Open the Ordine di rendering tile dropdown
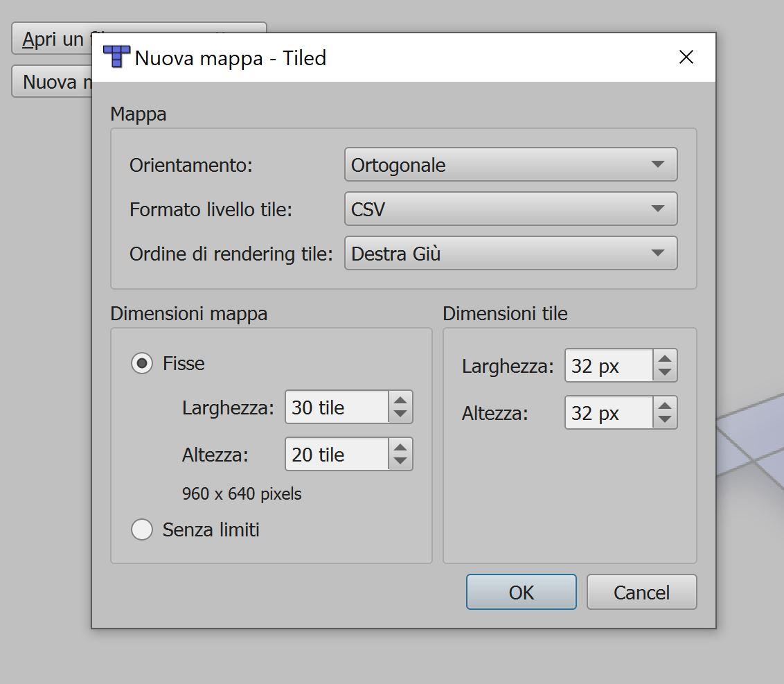 tap(510, 253)
